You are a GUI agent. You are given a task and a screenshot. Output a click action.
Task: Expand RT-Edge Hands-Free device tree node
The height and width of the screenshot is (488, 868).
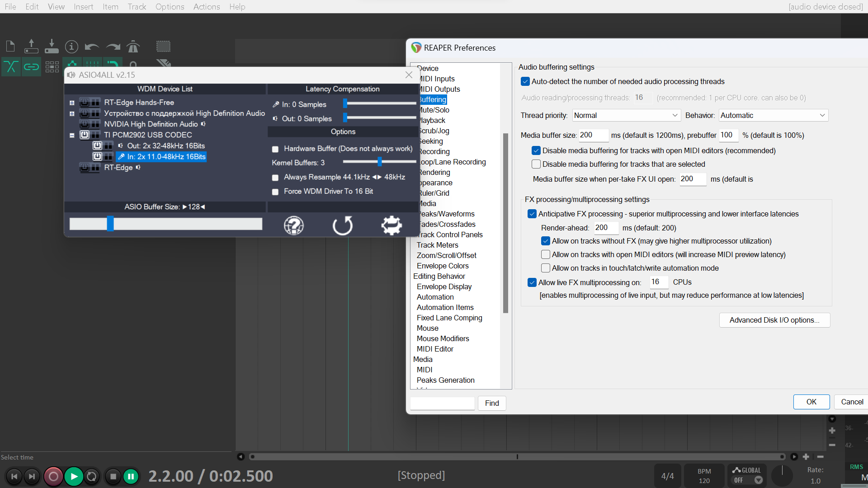72,103
